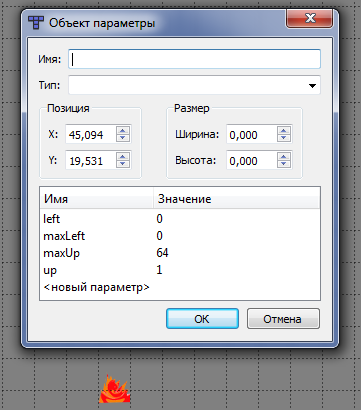
Task: Select the up property name
Action: coord(50,270)
